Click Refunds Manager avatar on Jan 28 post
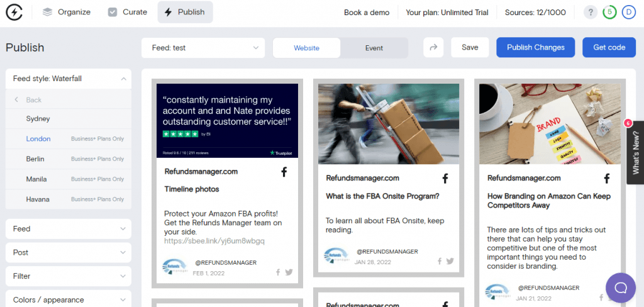Viewport: 644px width, 307px height. click(336, 255)
